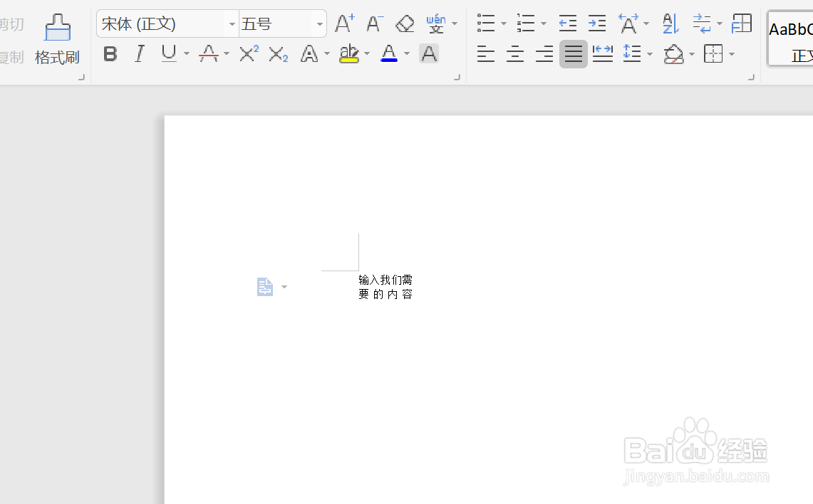Select the AaBbC 正文 style preview
813x504 pixels.
pyautogui.click(x=790, y=39)
